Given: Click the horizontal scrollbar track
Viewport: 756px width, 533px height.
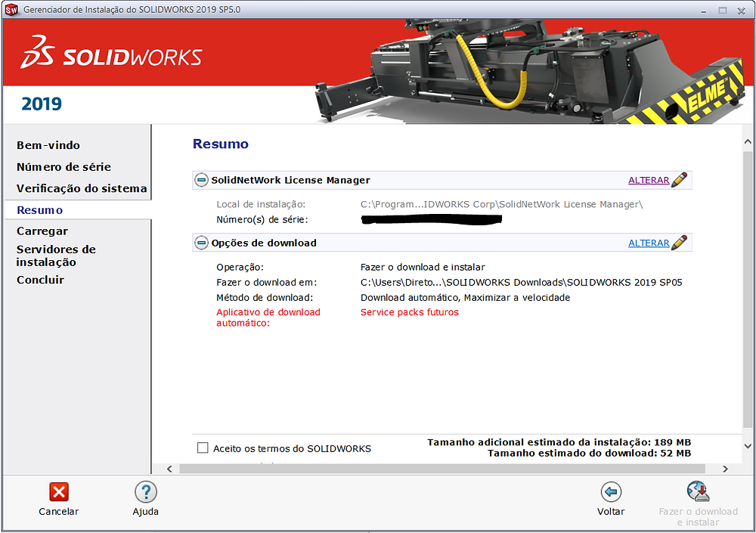Looking at the screenshot, I should pyautogui.click(x=442, y=469).
